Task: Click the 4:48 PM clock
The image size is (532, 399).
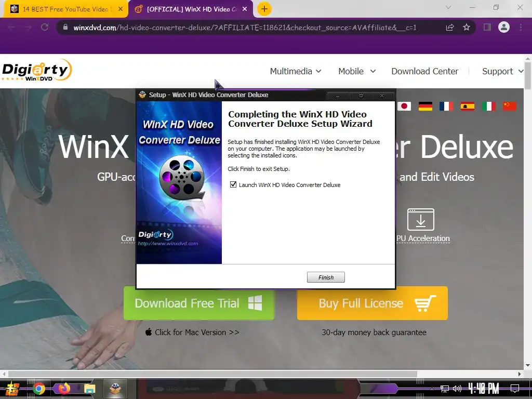Action: tap(484, 389)
